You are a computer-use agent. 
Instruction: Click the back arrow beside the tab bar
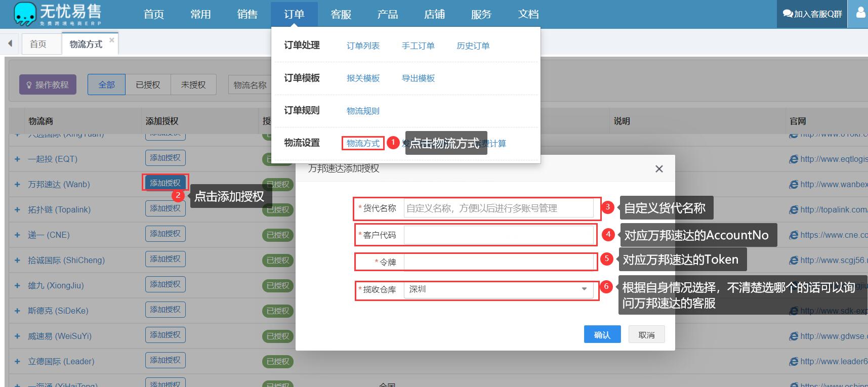10,44
